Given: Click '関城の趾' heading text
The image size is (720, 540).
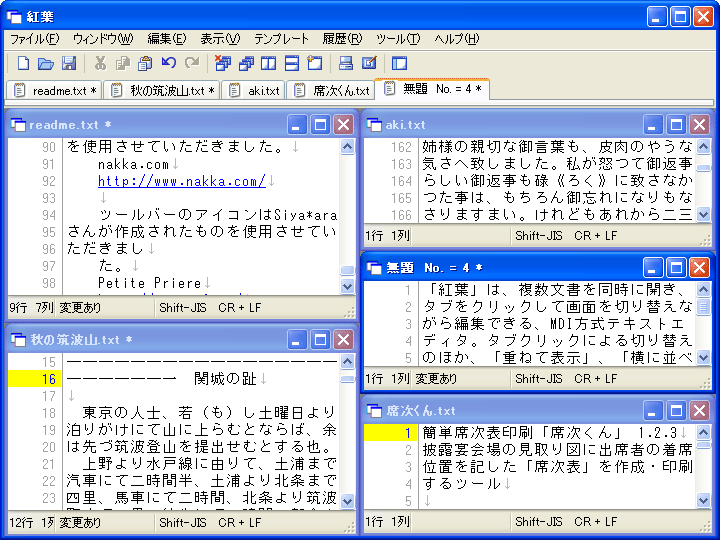Looking at the screenshot, I should (225, 379).
